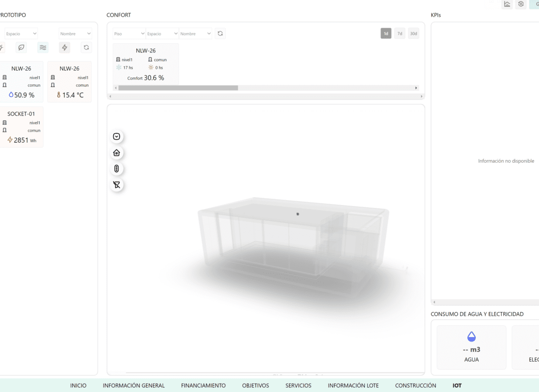Click the crossed-out filter icon in 3D viewer

coord(117,185)
